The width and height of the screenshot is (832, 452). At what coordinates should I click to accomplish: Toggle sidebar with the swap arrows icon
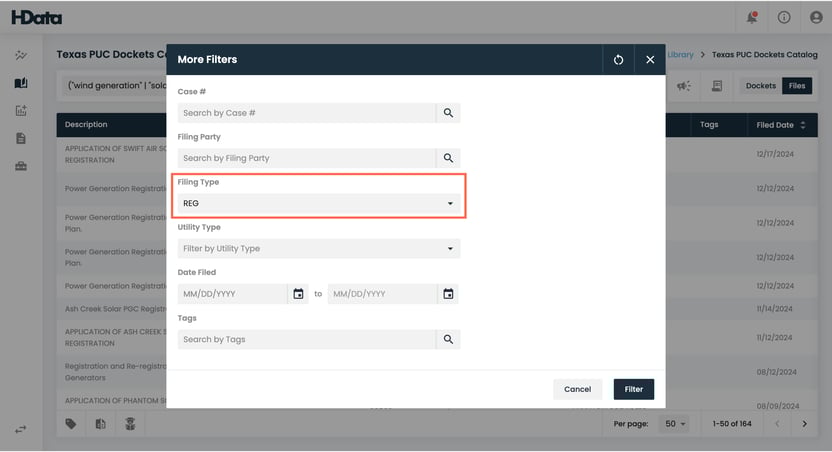click(21, 429)
